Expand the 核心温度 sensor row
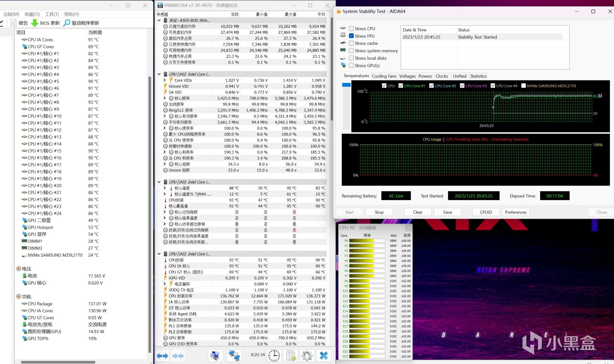The height and width of the screenshot is (364, 614). click(165, 188)
